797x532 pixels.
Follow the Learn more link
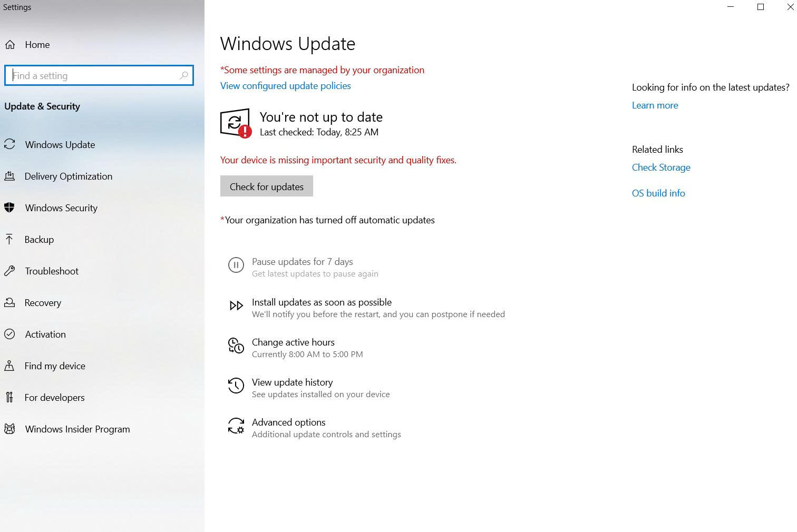click(655, 105)
